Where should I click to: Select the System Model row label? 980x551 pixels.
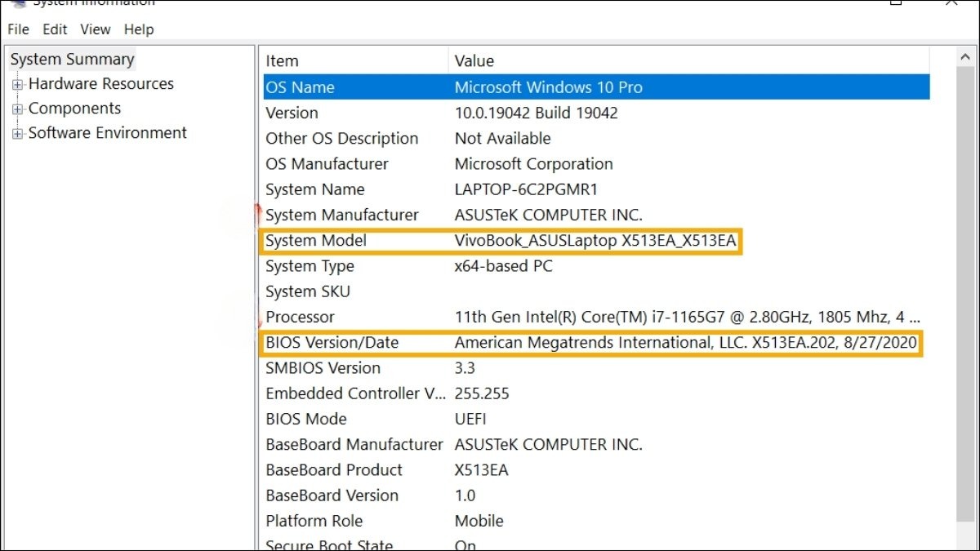tap(316, 241)
